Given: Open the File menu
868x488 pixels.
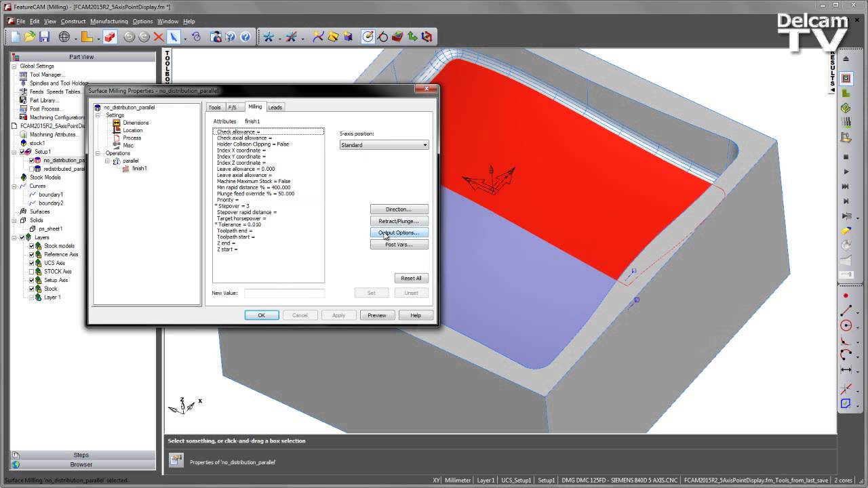Looking at the screenshot, I should pyautogui.click(x=21, y=21).
